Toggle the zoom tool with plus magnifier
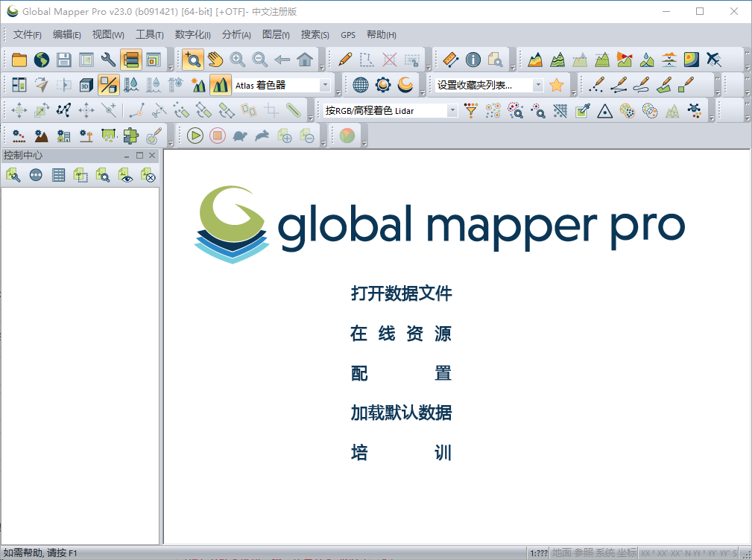Screen dimensions: 752x560 pos(193,60)
